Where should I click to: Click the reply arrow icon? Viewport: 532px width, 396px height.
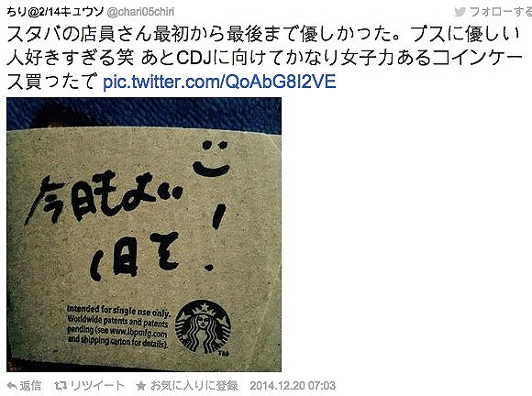[12, 386]
